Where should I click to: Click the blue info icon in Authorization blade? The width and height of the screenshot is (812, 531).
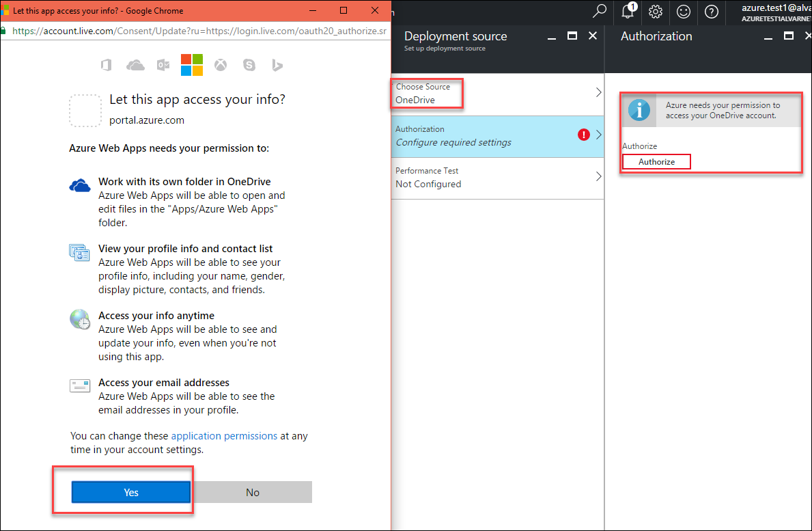pyautogui.click(x=639, y=110)
